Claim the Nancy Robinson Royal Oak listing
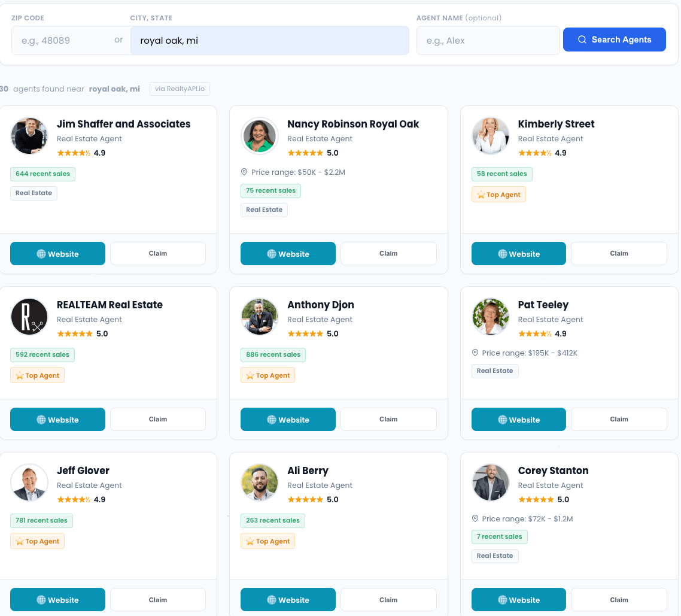The height and width of the screenshot is (616, 681). [388, 253]
